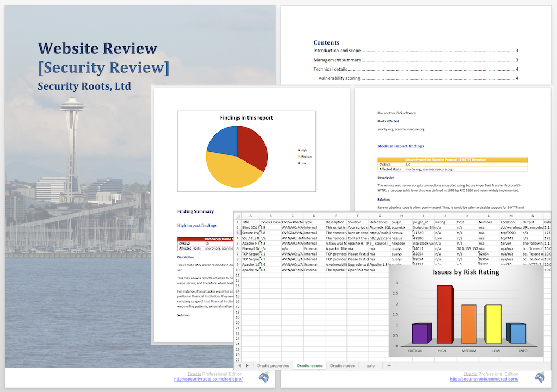The height and width of the screenshot is (392, 557).
Task: Add a new sheet with the plus button
Action: (x=389, y=365)
